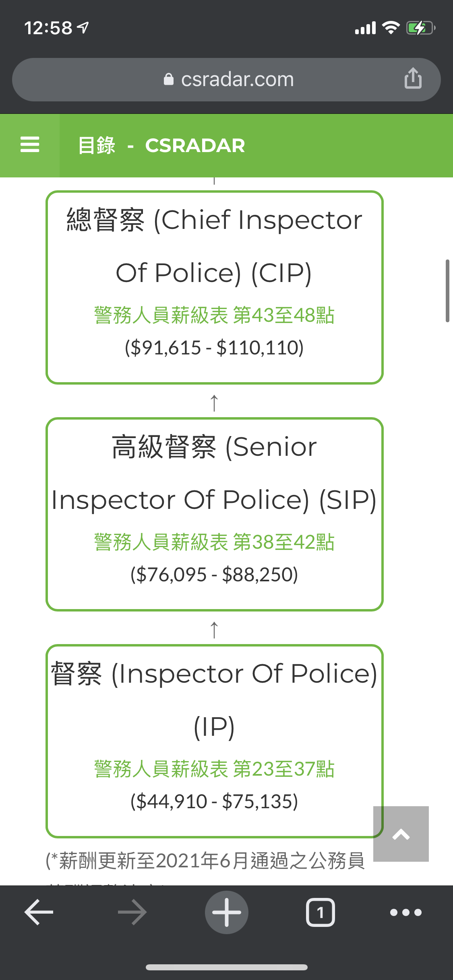Tap the share icon in address bar
The width and height of the screenshot is (453, 980).
coord(413,78)
